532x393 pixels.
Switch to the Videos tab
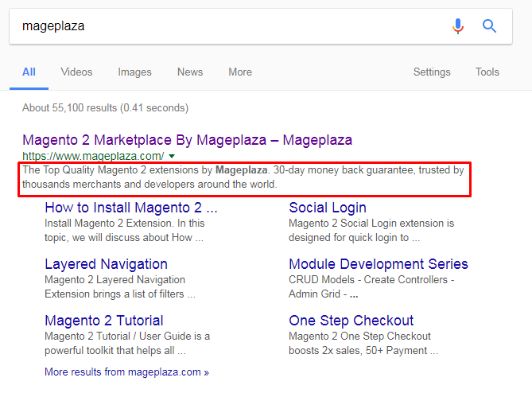pyautogui.click(x=76, y=72)
